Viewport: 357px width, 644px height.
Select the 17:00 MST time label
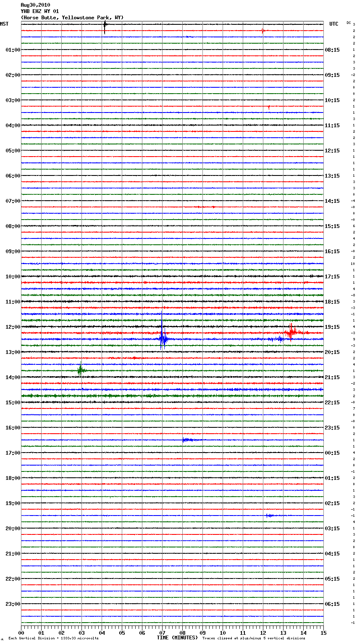click(13, 453)
